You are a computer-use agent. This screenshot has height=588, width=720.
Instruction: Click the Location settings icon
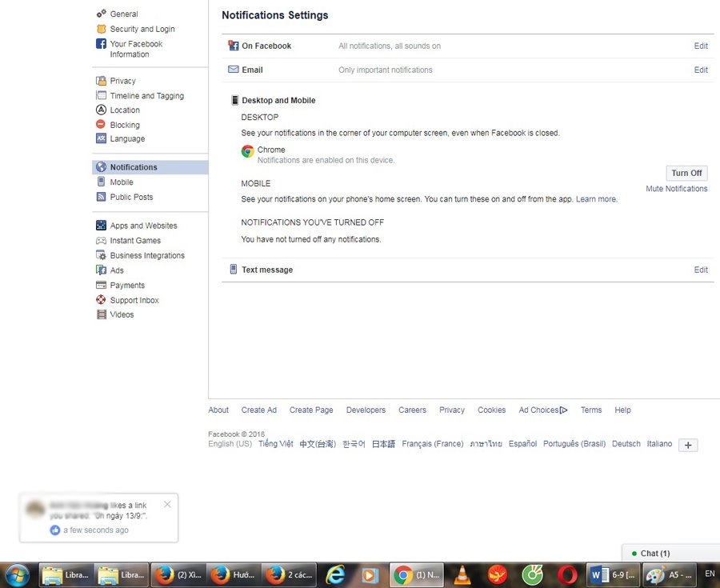(101, 110)
